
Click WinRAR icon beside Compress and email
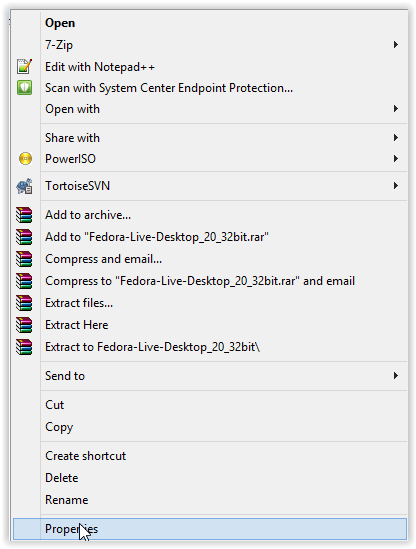[24, 259]
